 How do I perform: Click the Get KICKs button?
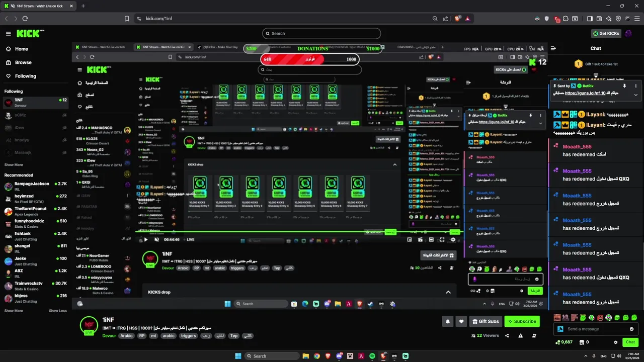click(606, 34)
